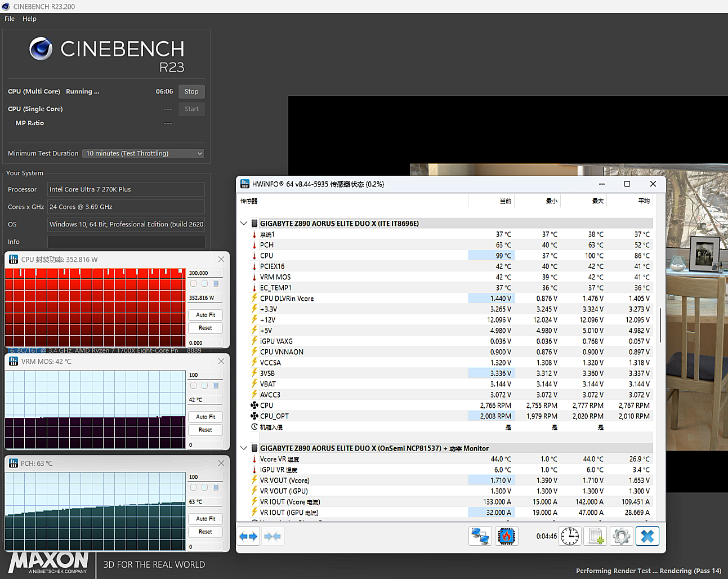
Task: Collapse the GIGABYTE ITE IT8696E sensor group
Action: tap(244, 224)
